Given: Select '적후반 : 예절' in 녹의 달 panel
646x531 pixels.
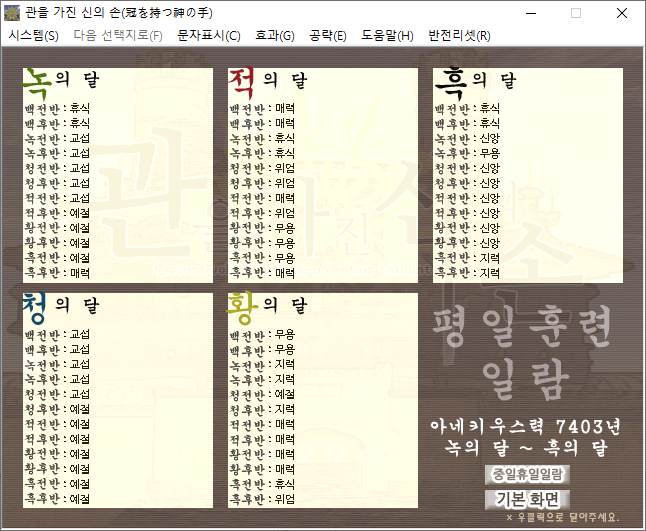Looking at the screenshot, I should point(57,213).
